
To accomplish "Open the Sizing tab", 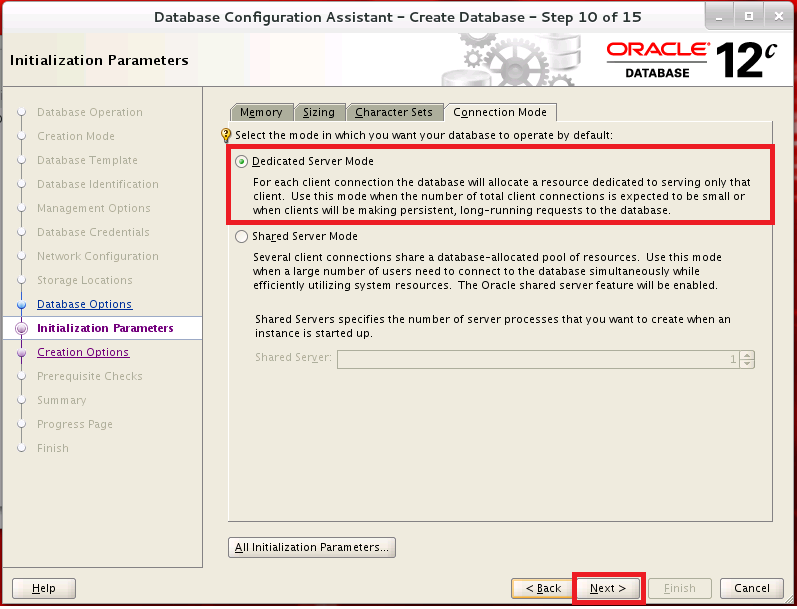I will coord(319,112).
